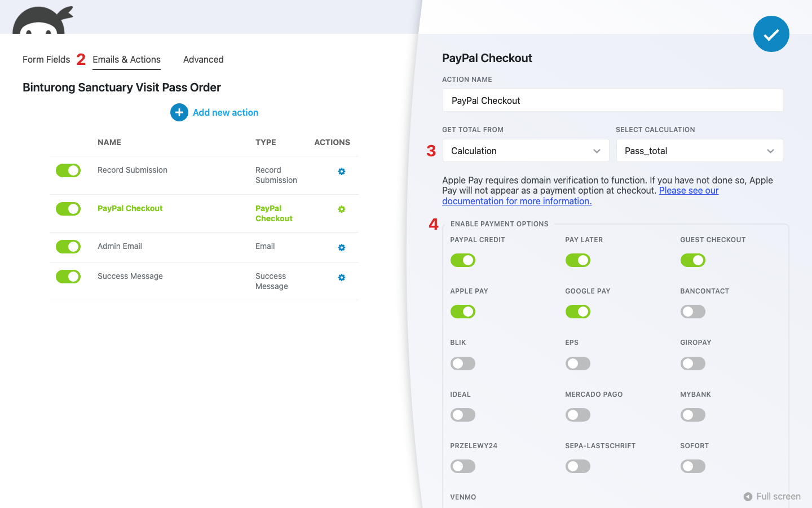Open the Get Total From dropdown
812x508 pixels.
(526, 151)
